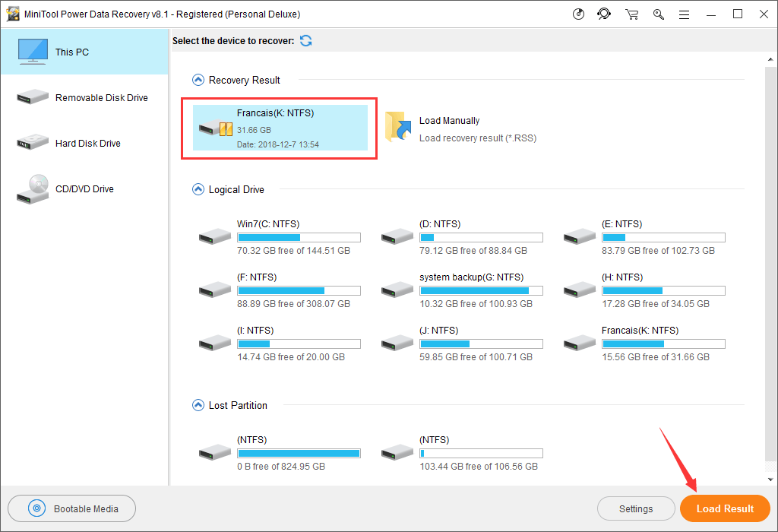This screenshot has height=532, width=778.
Task: Click the Logical Drive section heading
Action: (x=236, y=189)
